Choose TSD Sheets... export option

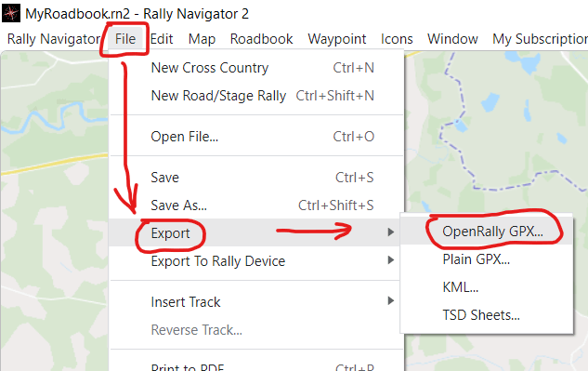[x=487, y=314]
